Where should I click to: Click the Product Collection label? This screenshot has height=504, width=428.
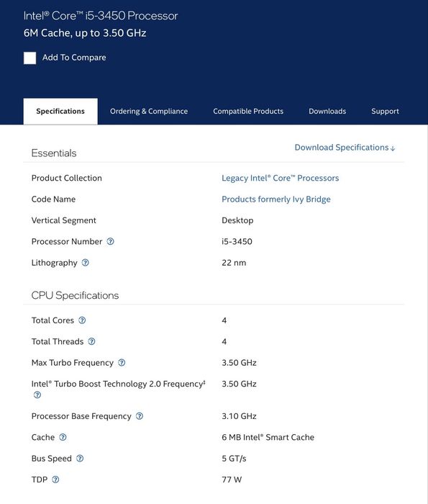click(66, 178)
